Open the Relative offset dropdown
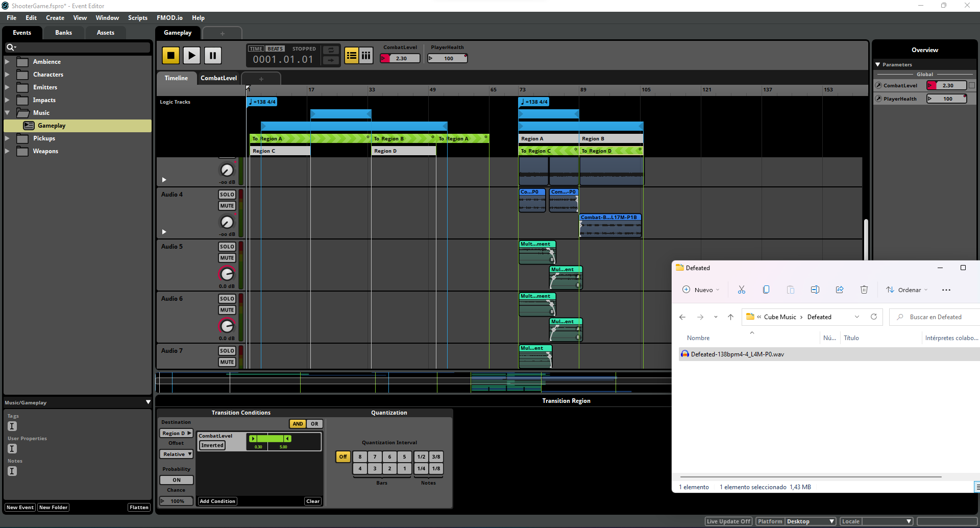The height and width of the screenshot is (528, 980). (x=176, y=454)
